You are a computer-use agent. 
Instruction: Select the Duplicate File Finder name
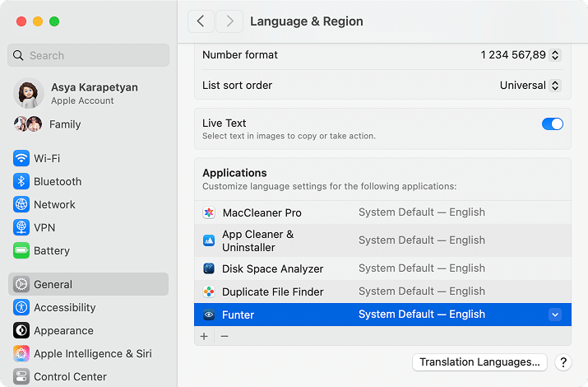point(273,292)
